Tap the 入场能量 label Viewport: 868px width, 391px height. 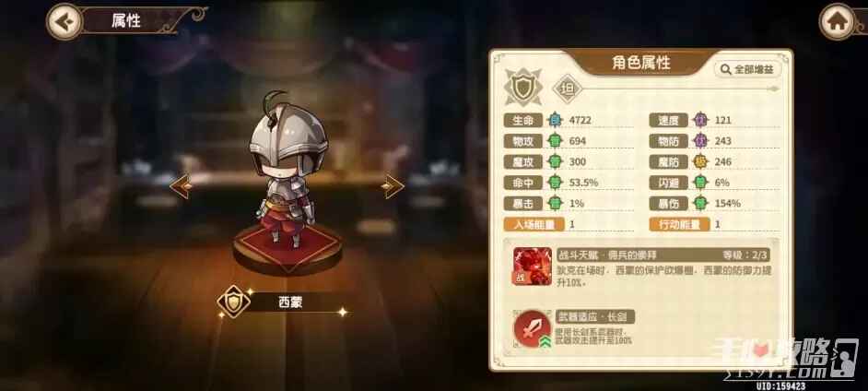point(534,224)
